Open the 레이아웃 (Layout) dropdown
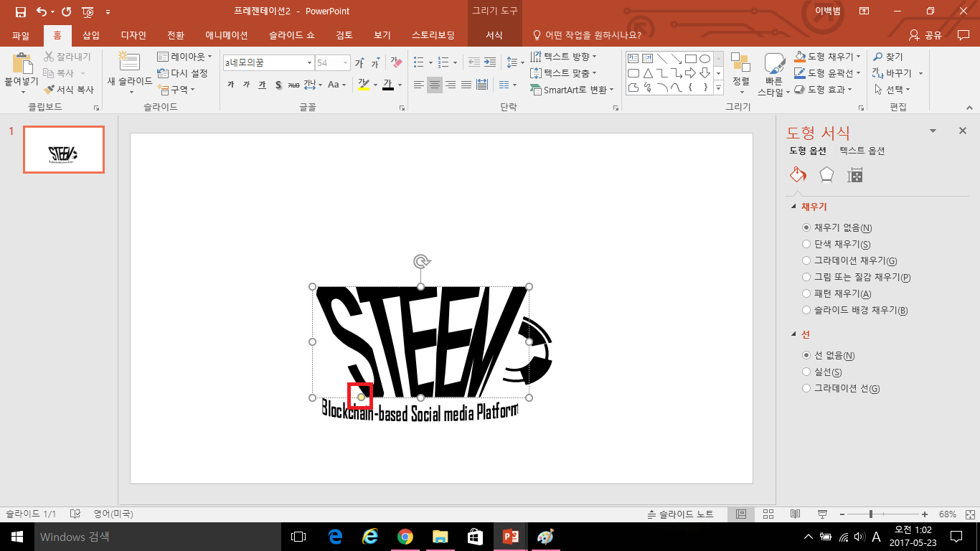This screenshot has height=551, width=980. coord(185,57)
